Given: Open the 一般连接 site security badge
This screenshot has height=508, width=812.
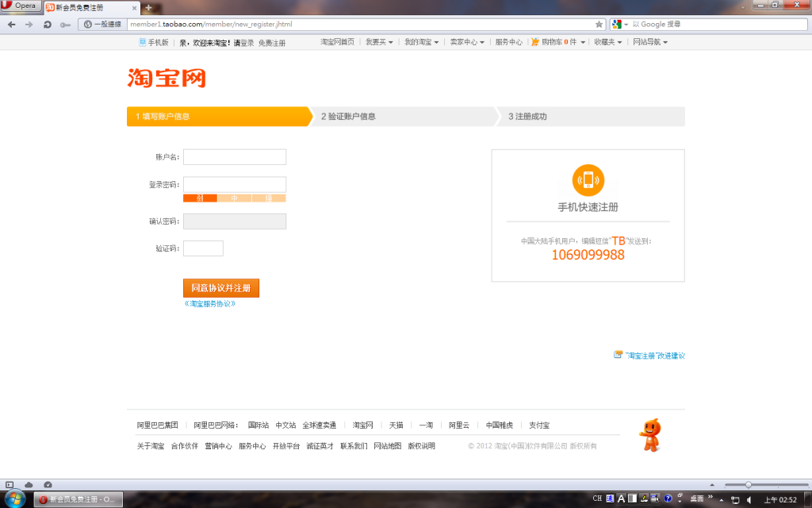Looking at the screenshot, I should coord(102,25).
